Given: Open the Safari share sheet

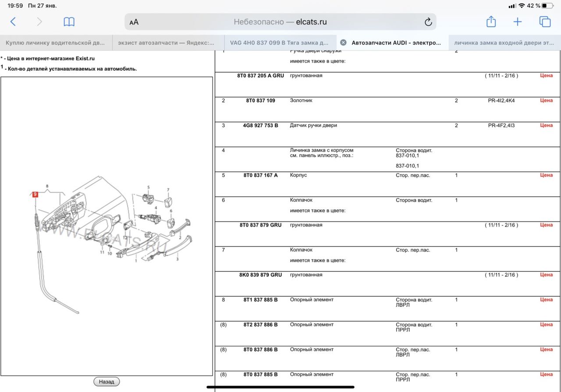Looking at the screenshot, I should (491, 21).
